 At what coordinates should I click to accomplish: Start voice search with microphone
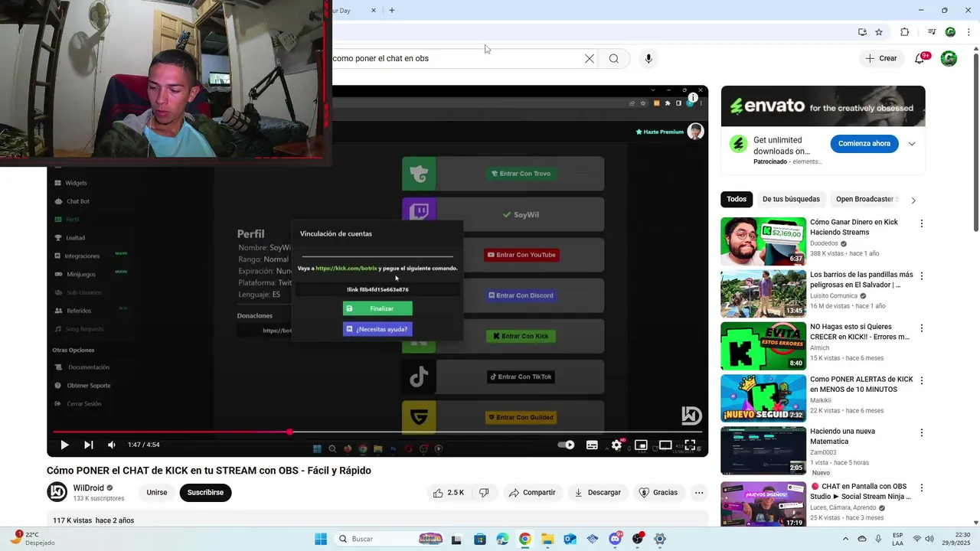click(648, 58)
